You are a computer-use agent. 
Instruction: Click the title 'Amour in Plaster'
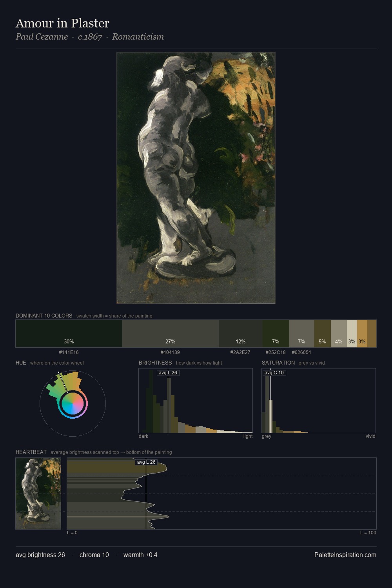point(62,23)
